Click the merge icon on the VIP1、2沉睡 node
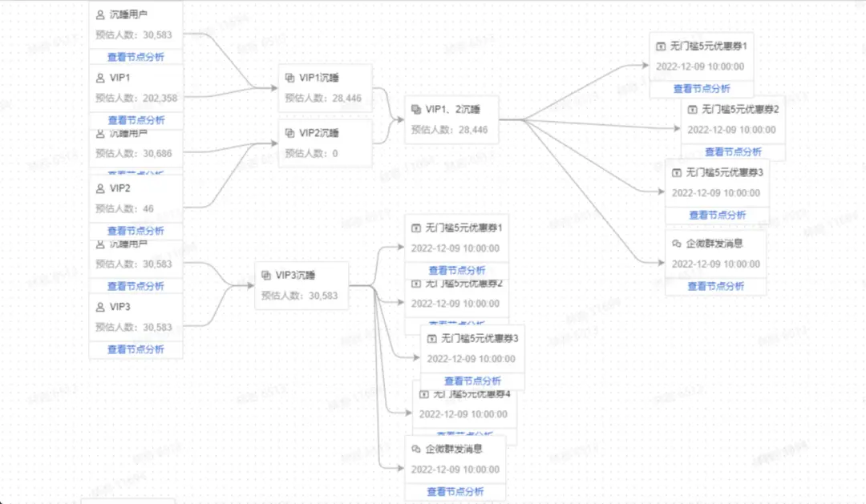866x504 pixels. 415,109
